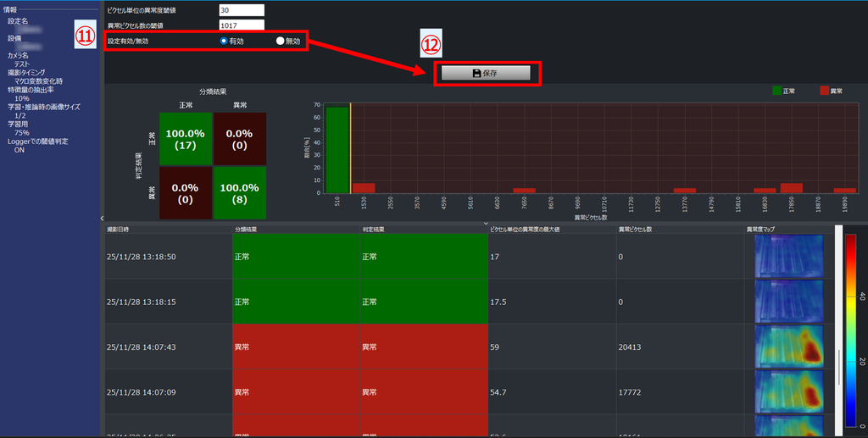The image size is (868, 438).
Task: Click the 100.0% (8) confusion matrix cell
Action: (240, 193)
